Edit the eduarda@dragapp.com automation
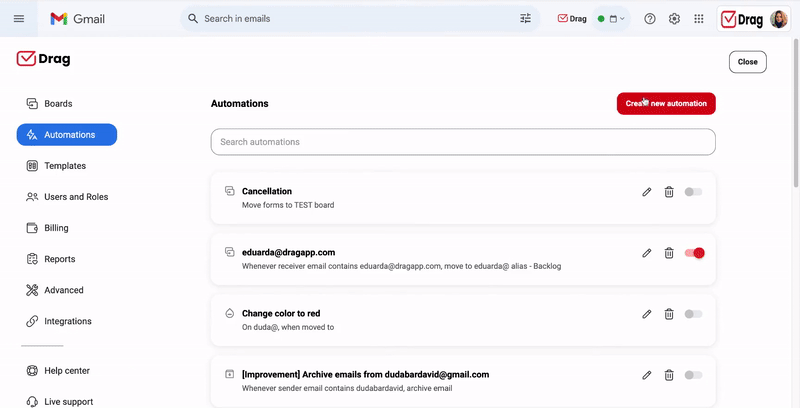800x408 pixels. 646,253
